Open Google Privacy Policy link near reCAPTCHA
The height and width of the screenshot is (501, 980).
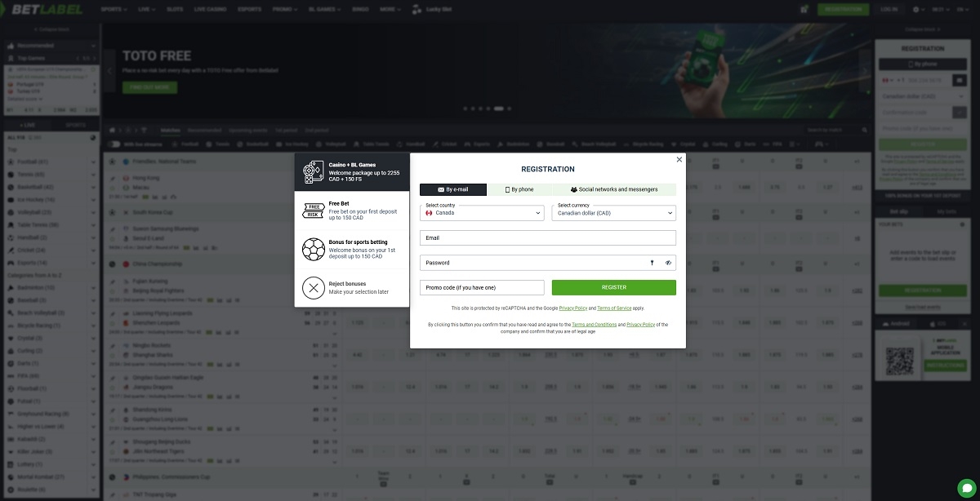pyautogui.click(x=573, y=308)
